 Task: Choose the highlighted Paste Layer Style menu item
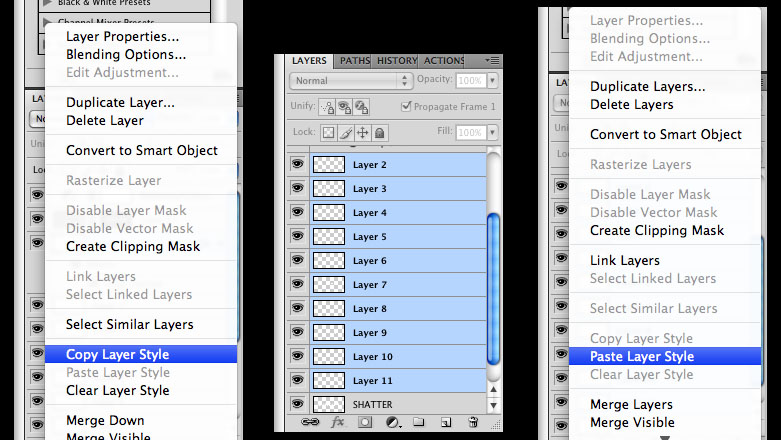point(665,356)
